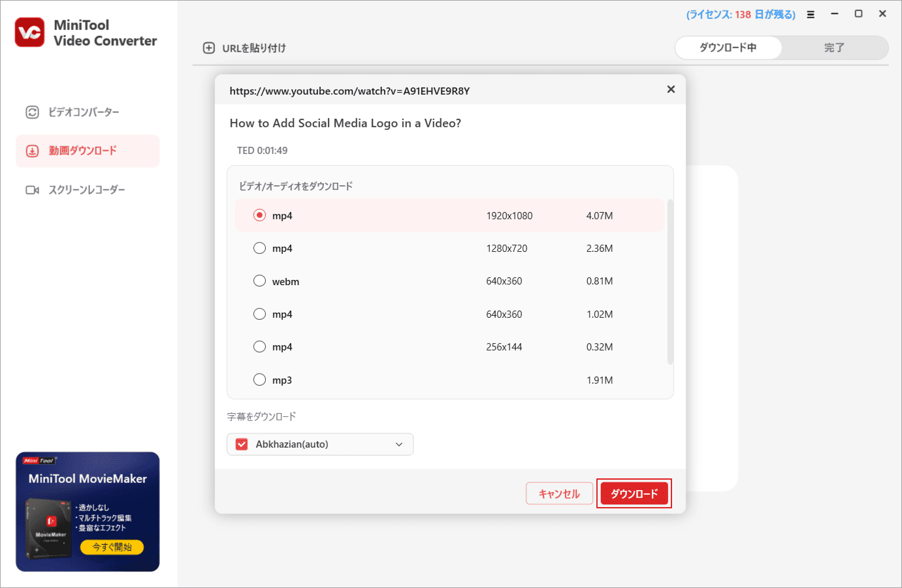Click the URLを貼り付け button
The image size is (902, 588).
coord(245,48)
